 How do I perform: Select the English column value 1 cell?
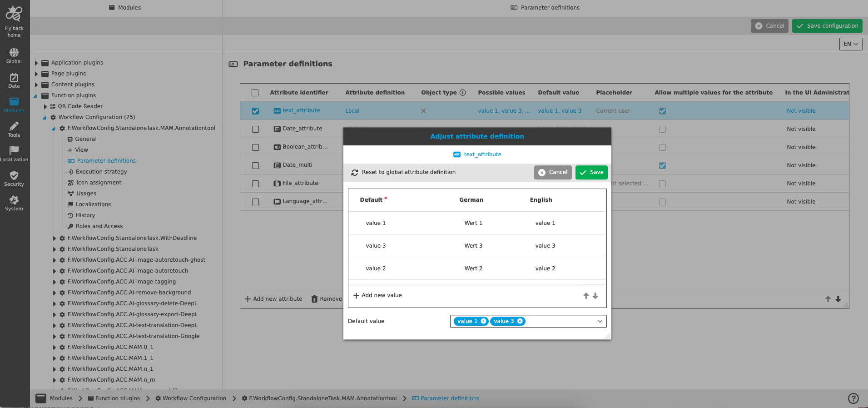click(x=545, y=223)
